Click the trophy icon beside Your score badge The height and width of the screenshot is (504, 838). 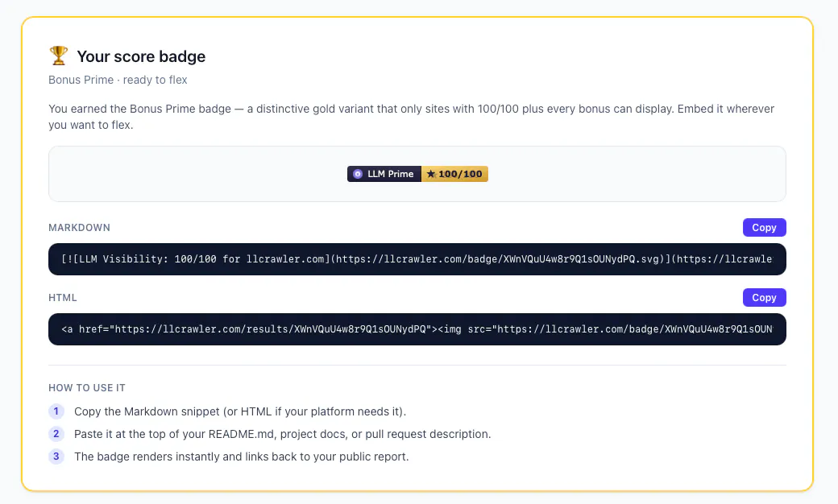59,56
